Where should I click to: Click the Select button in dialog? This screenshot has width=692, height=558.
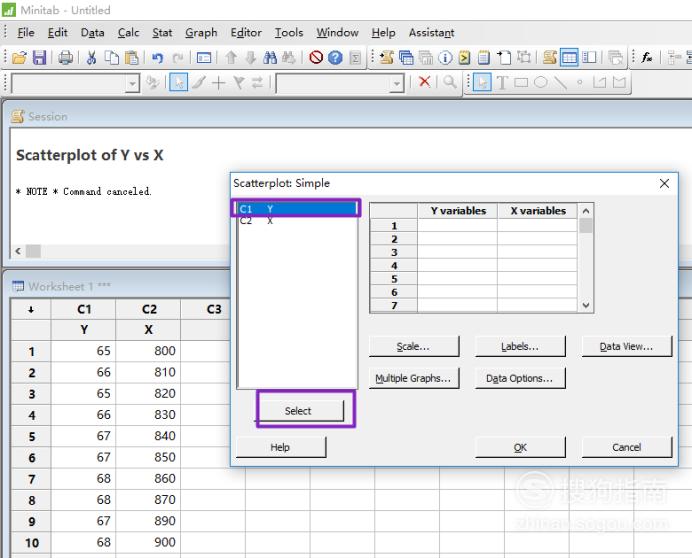(300, 411)
